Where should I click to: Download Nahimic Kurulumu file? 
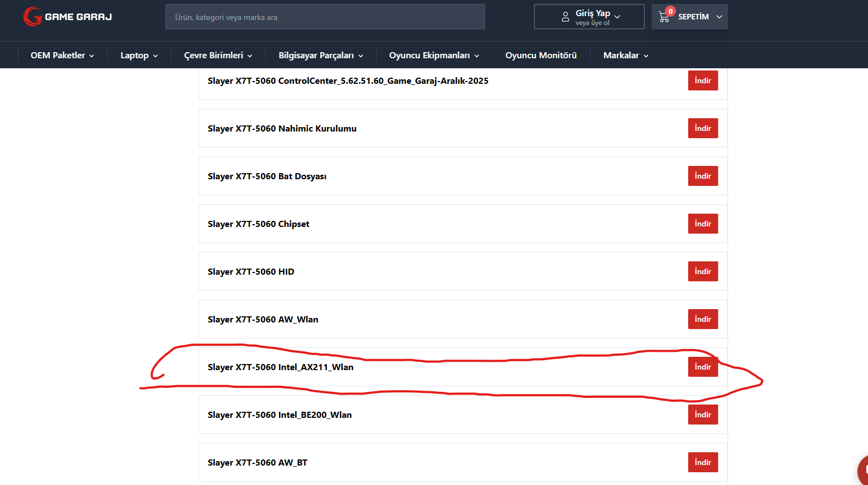pyautogui.click(x=703, y=128)
